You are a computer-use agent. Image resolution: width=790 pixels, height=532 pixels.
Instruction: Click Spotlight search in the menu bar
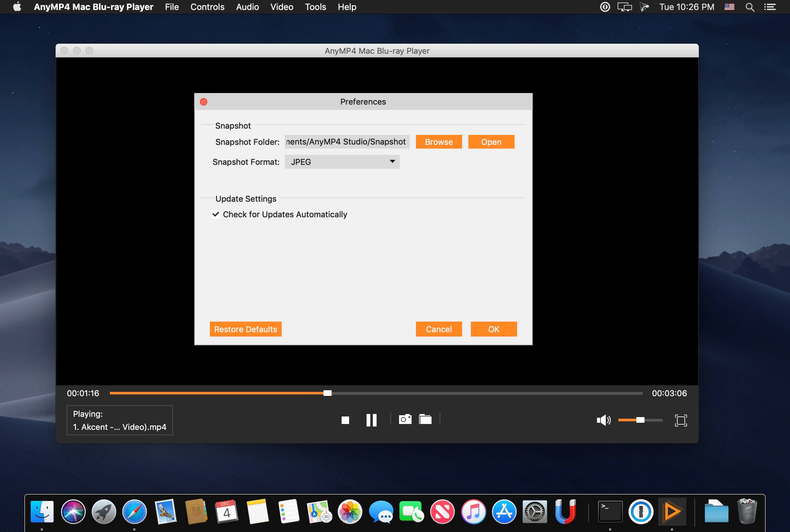pos(750,7)
